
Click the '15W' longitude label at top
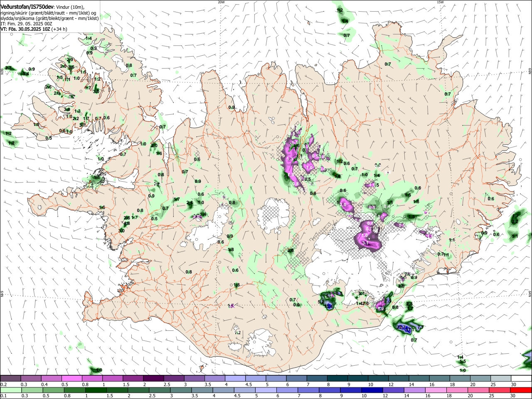point(441,2)
